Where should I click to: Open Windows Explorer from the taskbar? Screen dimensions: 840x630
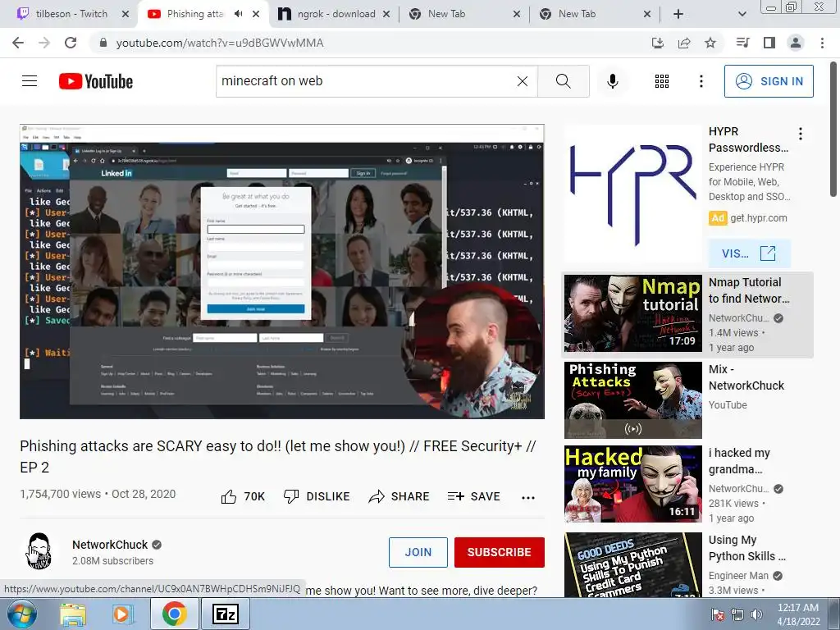pos(73,614)
